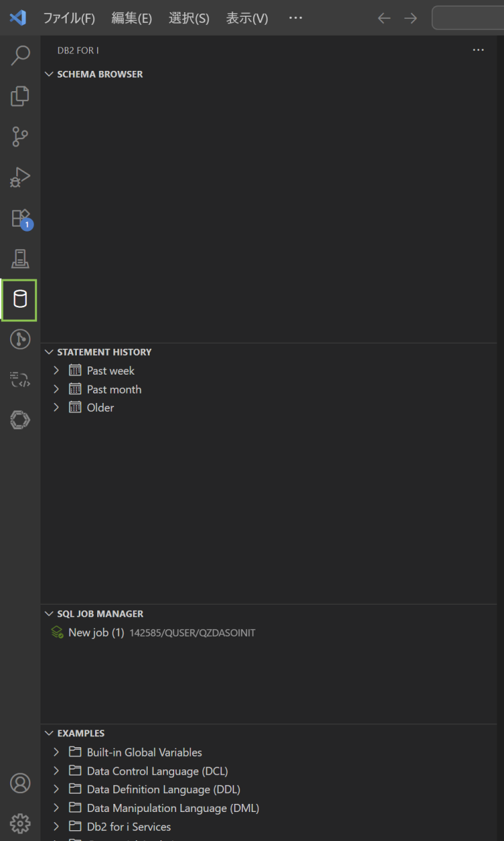The height and width of the screenshot is (841, 504).
Task: Click calendar icon beside Older
Action: coord(75,408)
